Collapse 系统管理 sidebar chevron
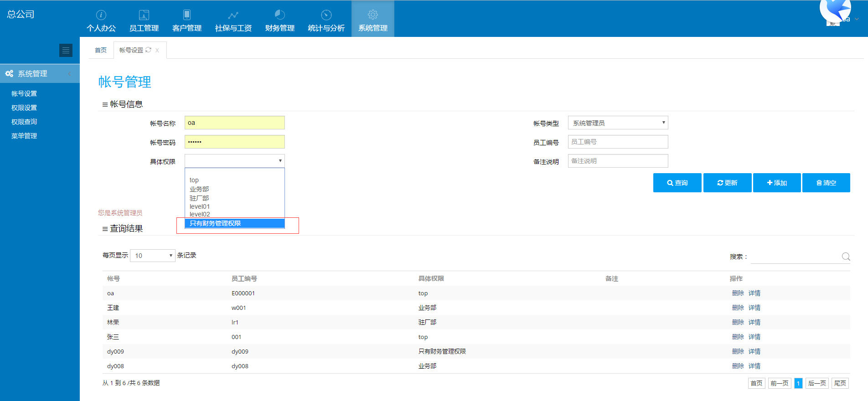 pos(69,74)
